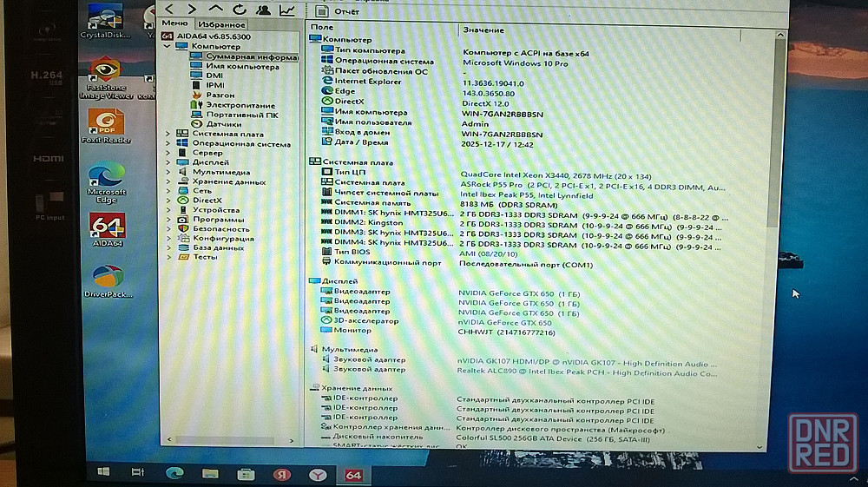Collapse the Компьютер tree node
Viewport: 868px width, 487px height.
tap(168, 46)
